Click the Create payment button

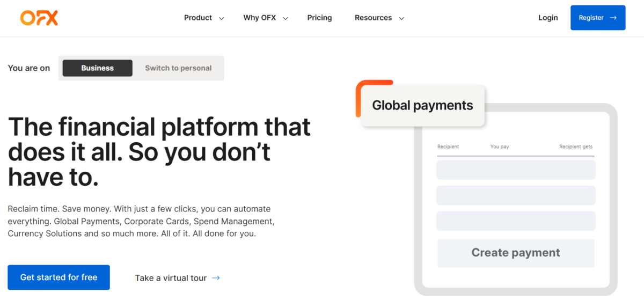tap(516, 253)
